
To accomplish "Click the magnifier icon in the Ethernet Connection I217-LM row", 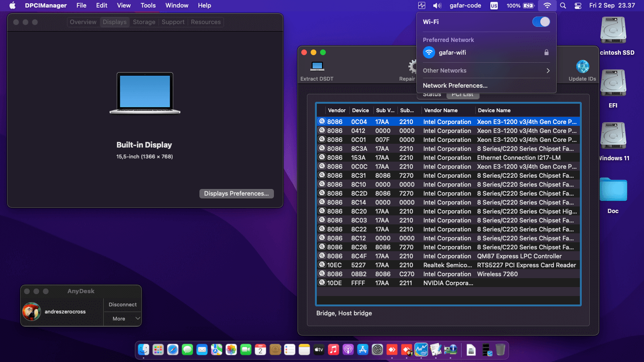I will pos(322,157).
